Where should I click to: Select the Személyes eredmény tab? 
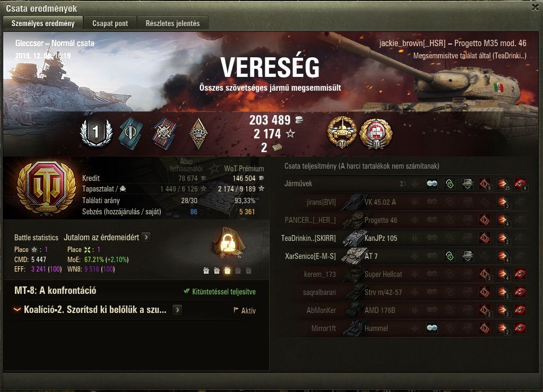pyautogui.click(x=43, y=23)
